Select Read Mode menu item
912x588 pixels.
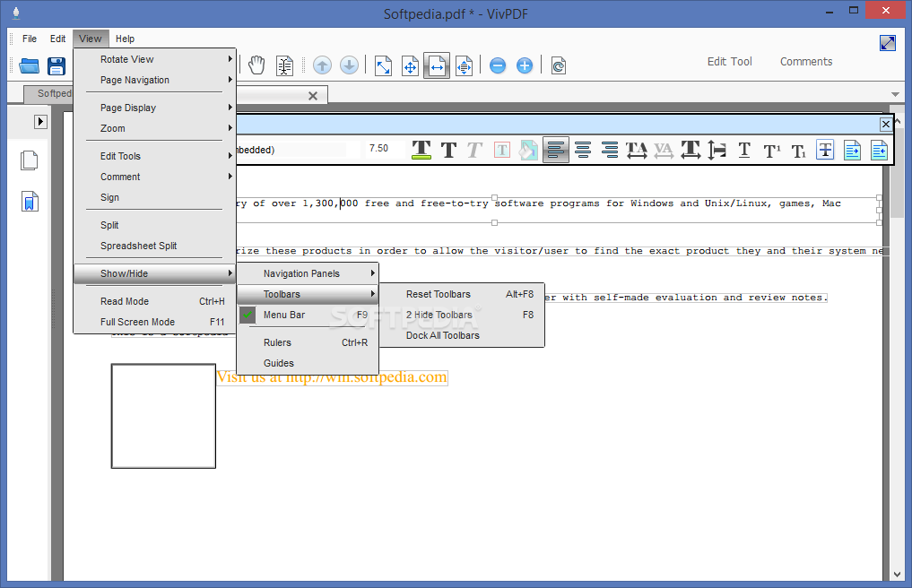(x=155, y=301)
